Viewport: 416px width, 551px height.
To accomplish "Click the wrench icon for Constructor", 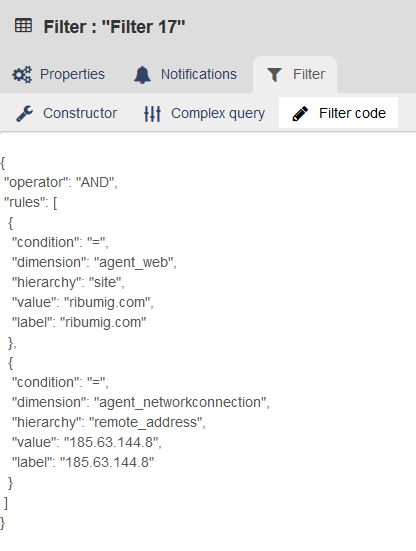I will tap(25, 114).
